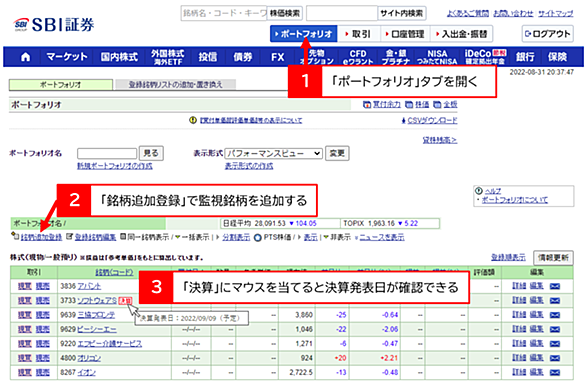Focus the ポートフォリオ名 input field
The width and height of the screenshot is (586, 383).
[107, 153]
